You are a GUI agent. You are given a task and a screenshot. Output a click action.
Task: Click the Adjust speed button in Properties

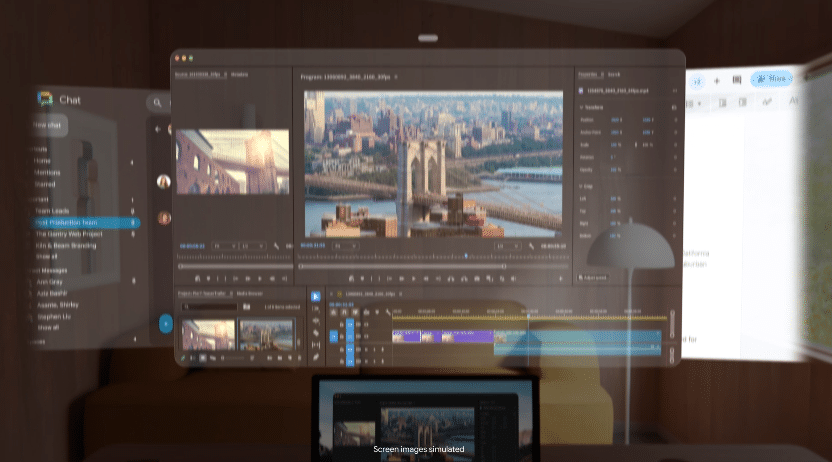(593, 277)
